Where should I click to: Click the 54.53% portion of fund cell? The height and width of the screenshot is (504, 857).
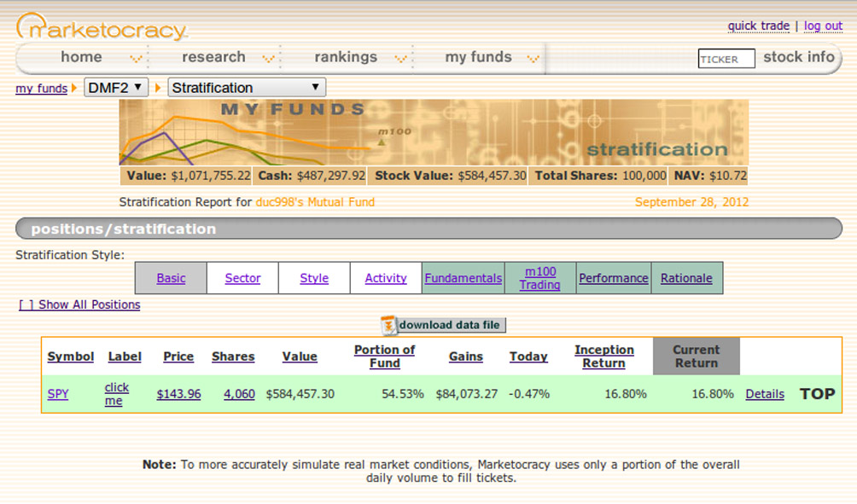tap(403, 394)
